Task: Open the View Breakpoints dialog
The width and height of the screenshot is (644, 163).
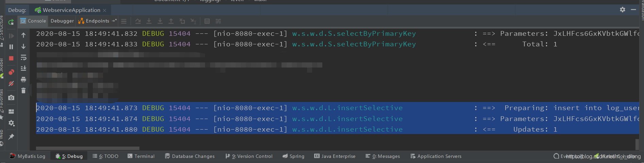Action: tap(11, 72)
